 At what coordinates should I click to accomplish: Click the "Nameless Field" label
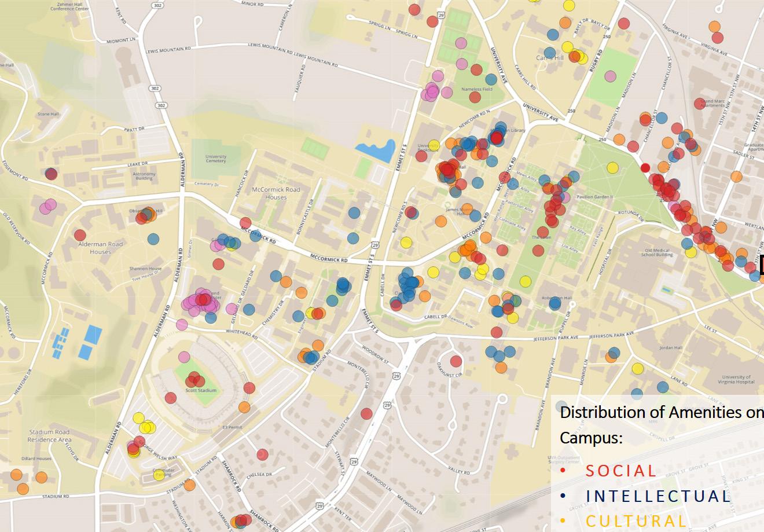(477, 89)
